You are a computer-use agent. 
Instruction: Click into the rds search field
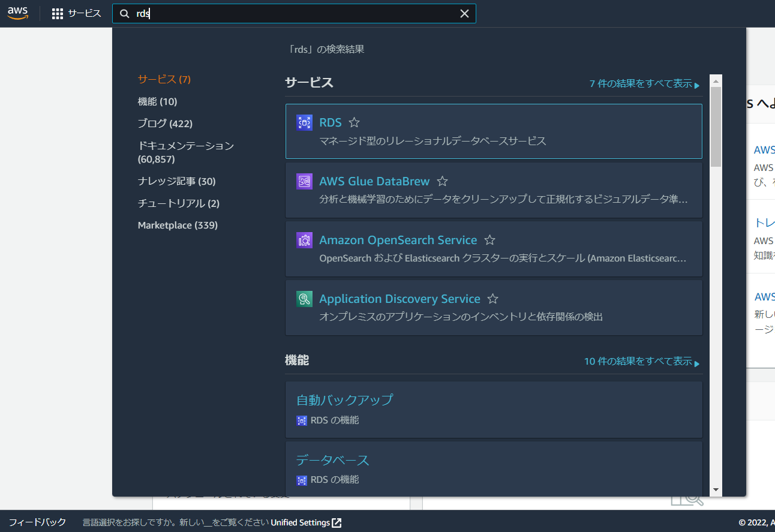coord(294,14)
